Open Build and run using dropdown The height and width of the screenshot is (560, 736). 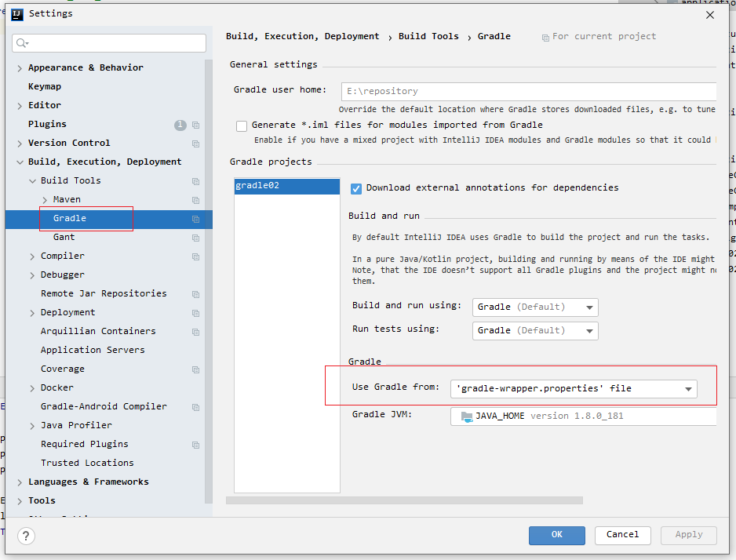535,307
